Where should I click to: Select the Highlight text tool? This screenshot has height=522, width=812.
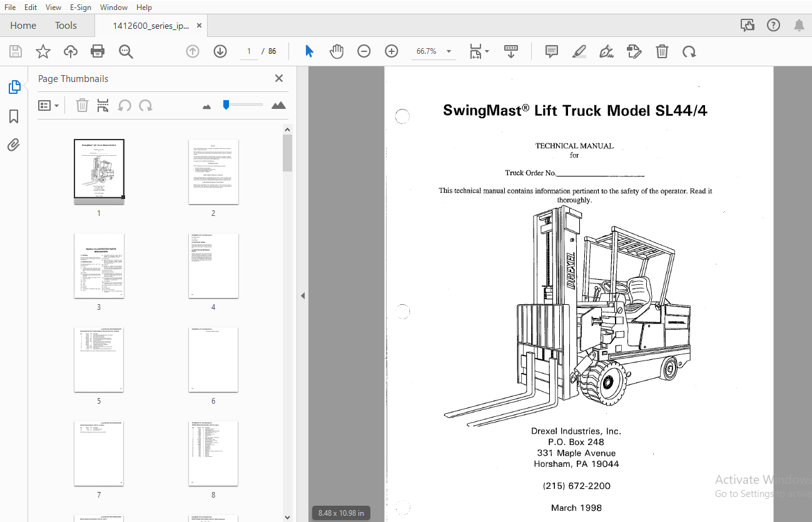(579, 51)
